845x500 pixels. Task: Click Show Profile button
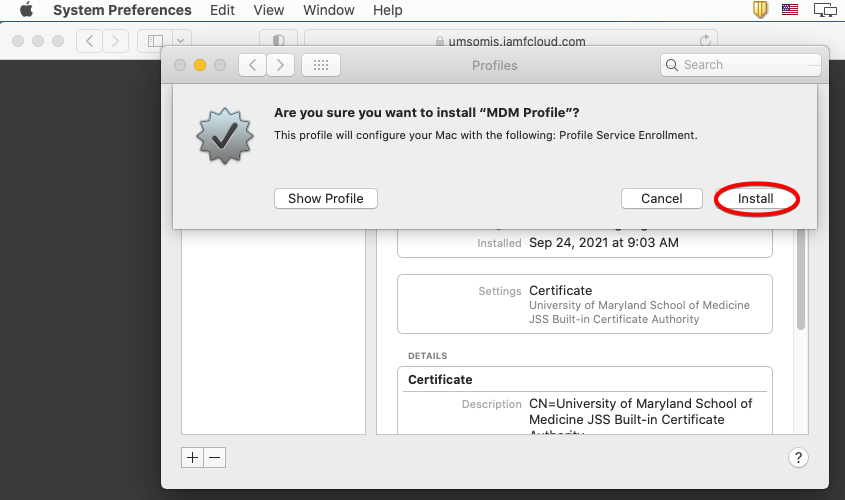325,199
